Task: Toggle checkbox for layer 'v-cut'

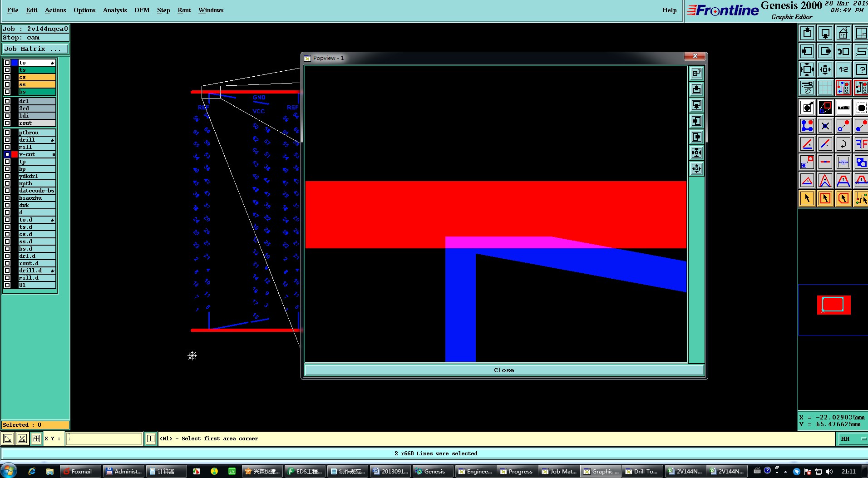Action: point(7,154)
